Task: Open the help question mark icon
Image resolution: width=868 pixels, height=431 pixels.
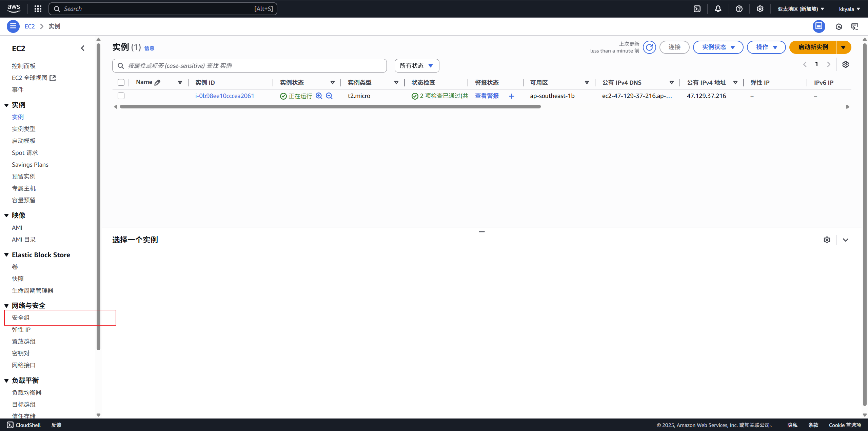Action: click(x=739, y=9)
